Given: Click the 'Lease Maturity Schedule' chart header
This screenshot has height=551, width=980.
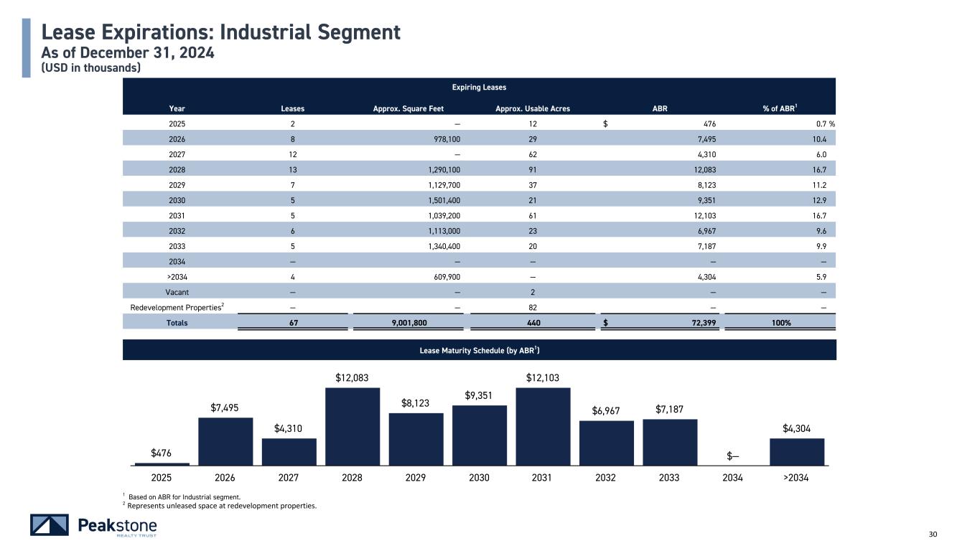Looking at the screenshot, I should [479, 349].
